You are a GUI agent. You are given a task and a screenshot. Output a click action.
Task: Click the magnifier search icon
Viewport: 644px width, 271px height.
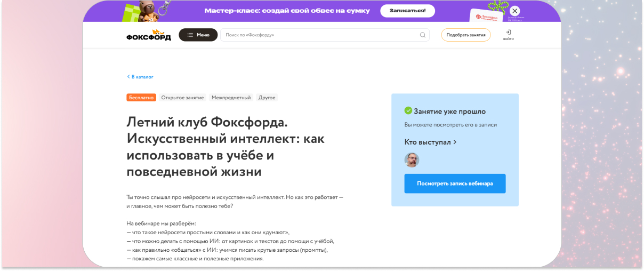pos(423,35)
